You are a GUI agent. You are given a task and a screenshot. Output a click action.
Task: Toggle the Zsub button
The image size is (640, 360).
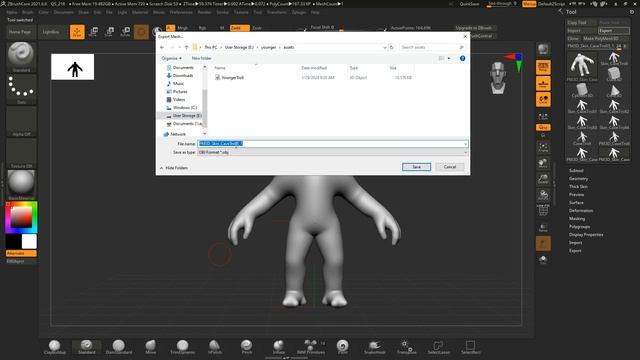[257, 28]
